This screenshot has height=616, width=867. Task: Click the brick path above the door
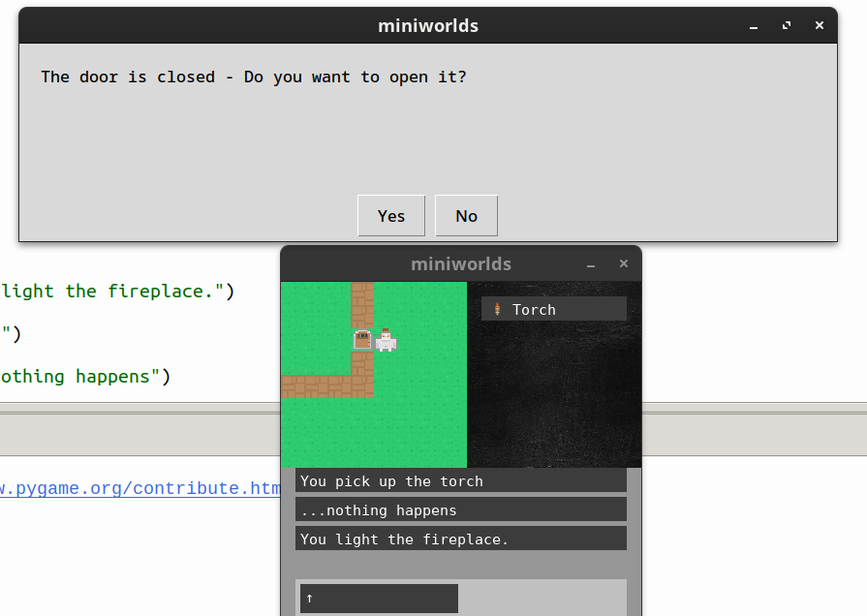click(x=362, y=304)
